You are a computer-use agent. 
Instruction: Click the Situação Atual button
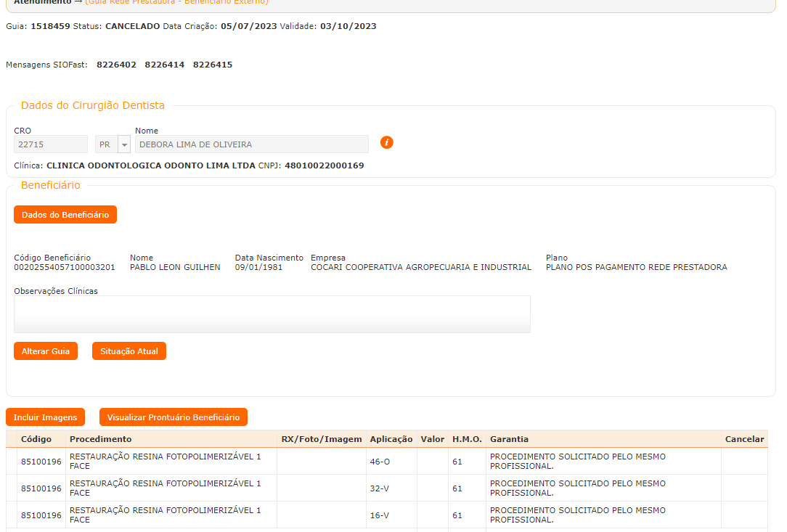pyautogui.click(x=129, y=351)
